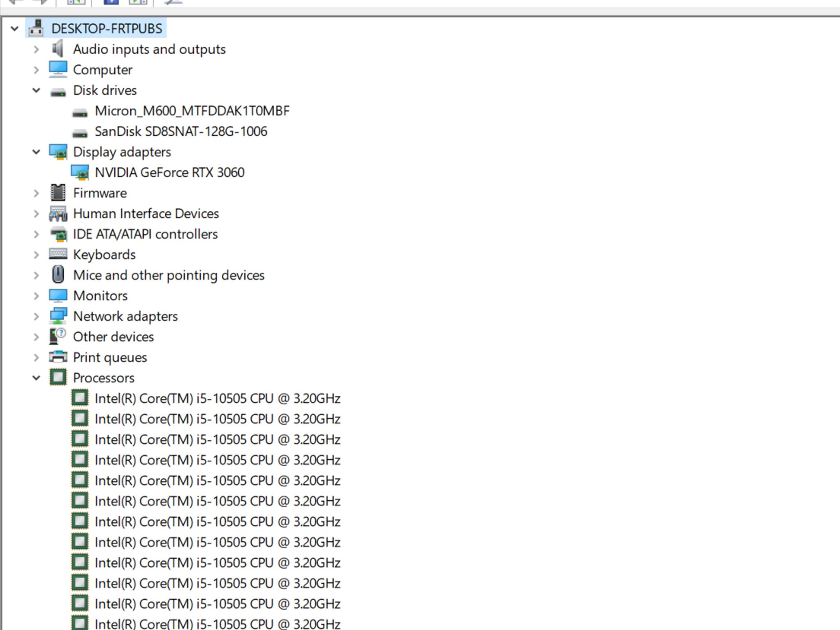Expand the Firmware category

(x=37, y=193)
